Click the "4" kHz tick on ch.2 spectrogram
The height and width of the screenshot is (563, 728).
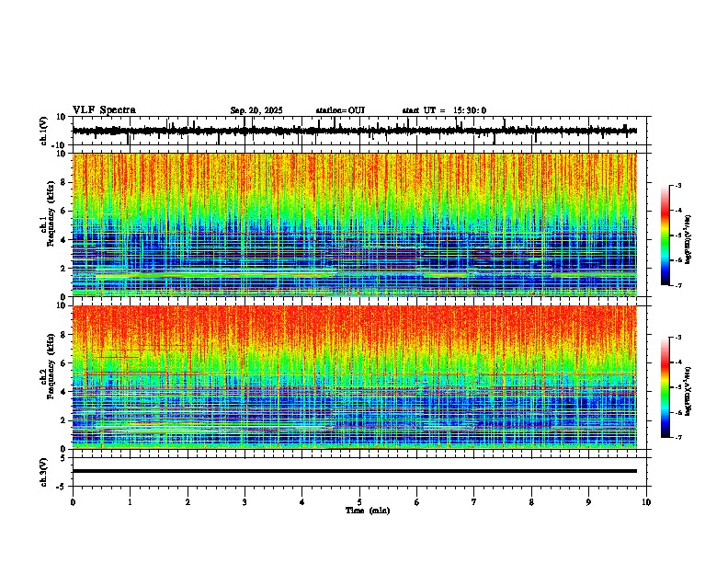click(63, 392)
